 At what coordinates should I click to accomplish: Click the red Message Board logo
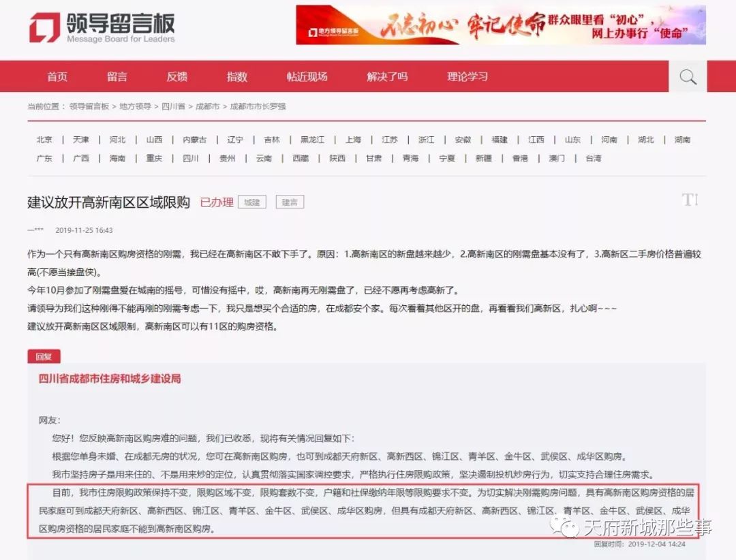tap(45, 27)
